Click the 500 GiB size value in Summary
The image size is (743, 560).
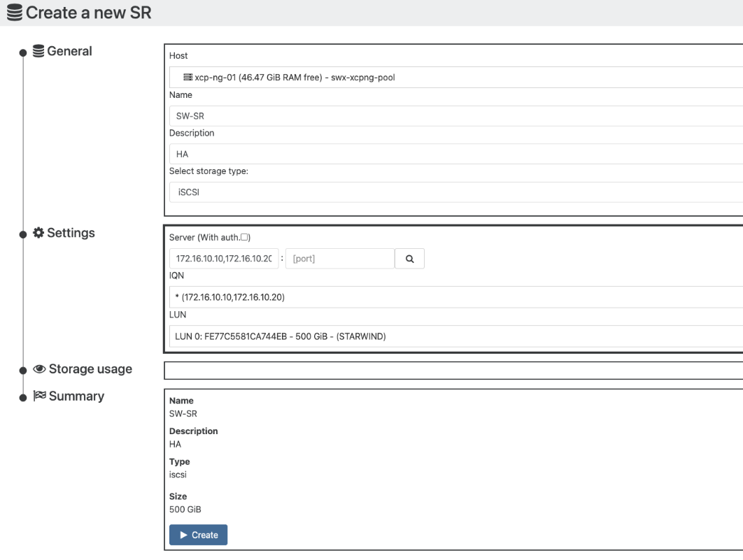click(185, 510)
